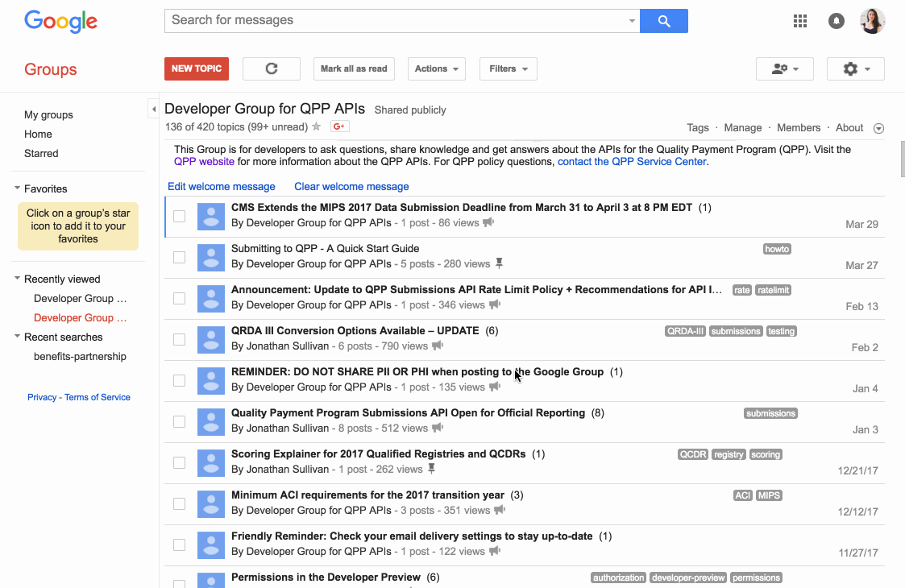Image resolution: width=905 pixels, height=588 pixels.
Task: Open the settings gear menu
Action: pyautogui.click(x=855, y=69)
